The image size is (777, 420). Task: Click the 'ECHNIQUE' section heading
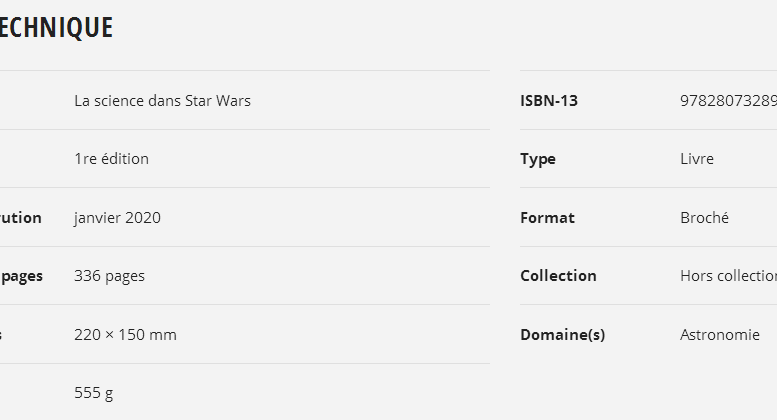point(56,27)
